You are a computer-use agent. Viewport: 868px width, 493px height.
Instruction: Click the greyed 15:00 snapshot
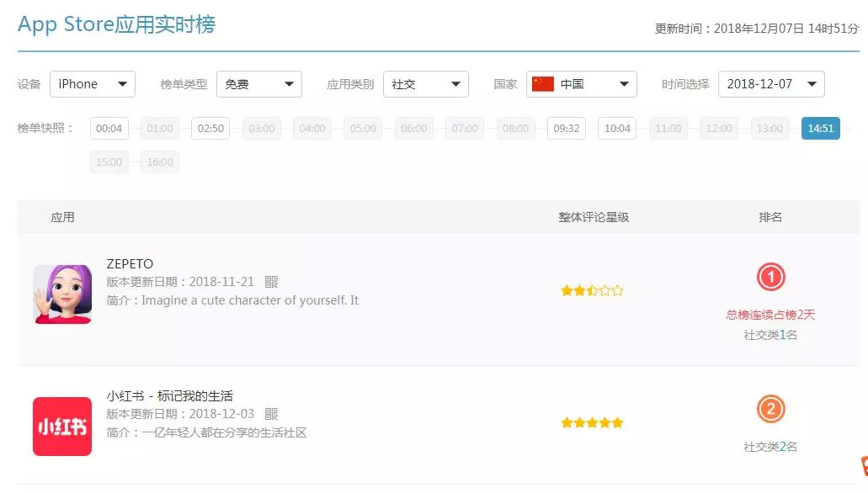(x=109, y=162)
